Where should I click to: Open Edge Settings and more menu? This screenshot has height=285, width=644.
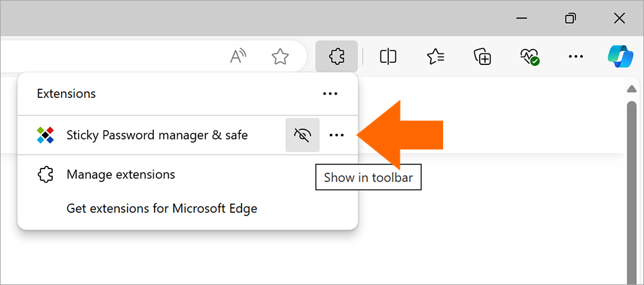[x=576, y=56]
